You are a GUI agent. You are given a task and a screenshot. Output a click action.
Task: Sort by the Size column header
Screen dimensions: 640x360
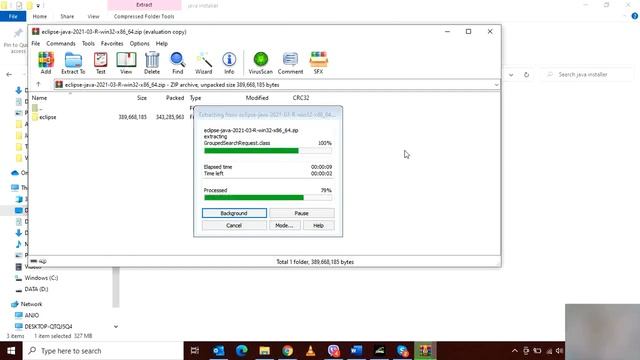(x=142, y=98)
